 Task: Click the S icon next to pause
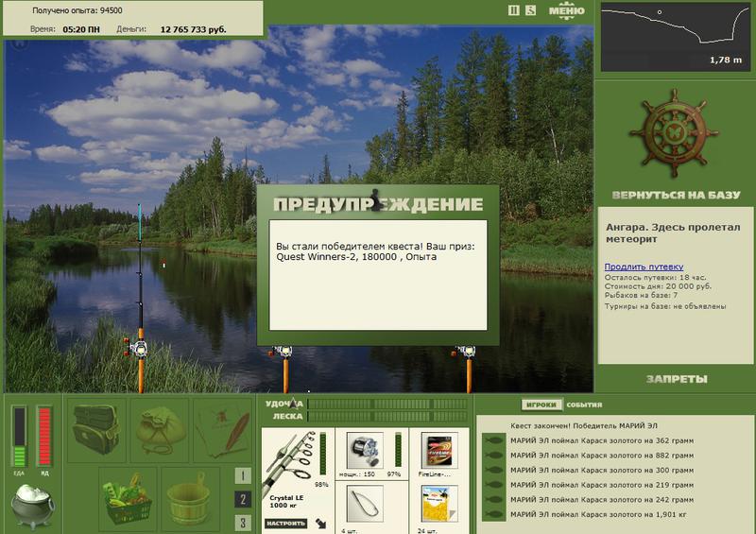pyautogui.click(x=530, y=10)
